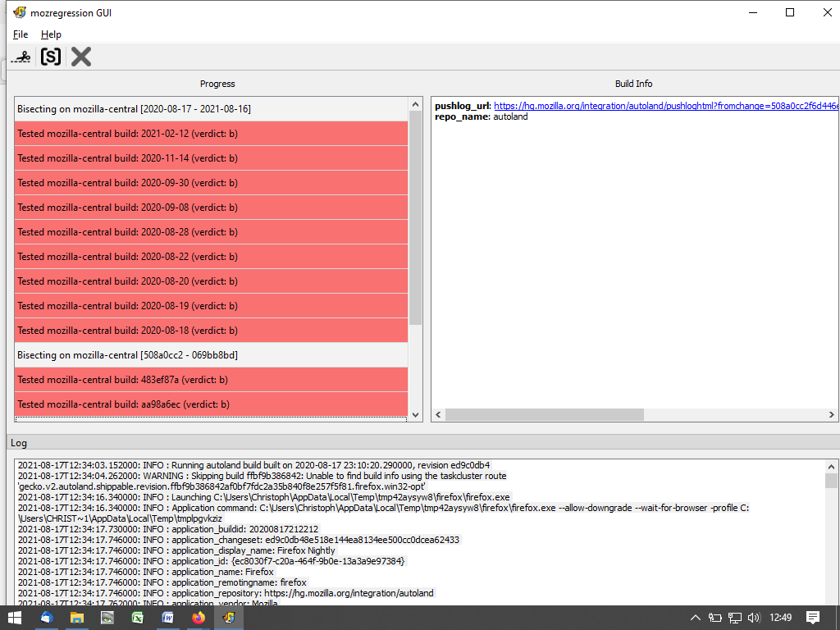Screen dimensions: 840x630
Task: Click the single build [S] toolbar icon
Action: click(x=51, y=57)
